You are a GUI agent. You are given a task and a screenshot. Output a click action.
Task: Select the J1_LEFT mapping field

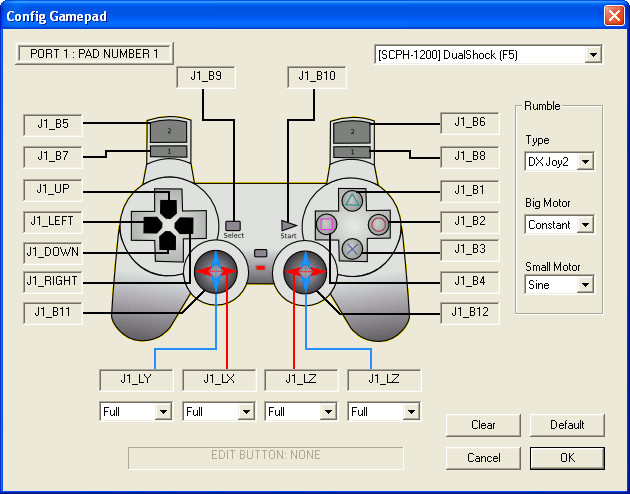click(53, 222)
